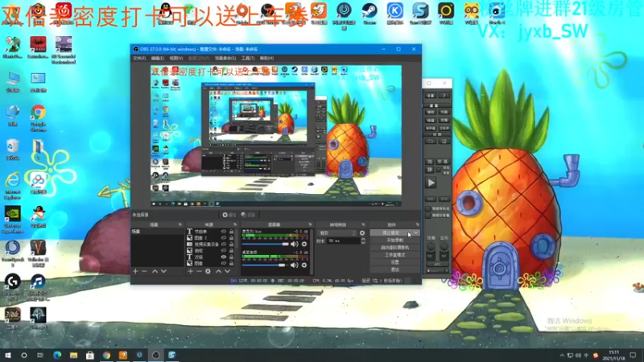Image resolution: width=644 pixels, height=362 pixels.
Task: Pop out the 来源 dock panel
Action: [x=235, y=225]
